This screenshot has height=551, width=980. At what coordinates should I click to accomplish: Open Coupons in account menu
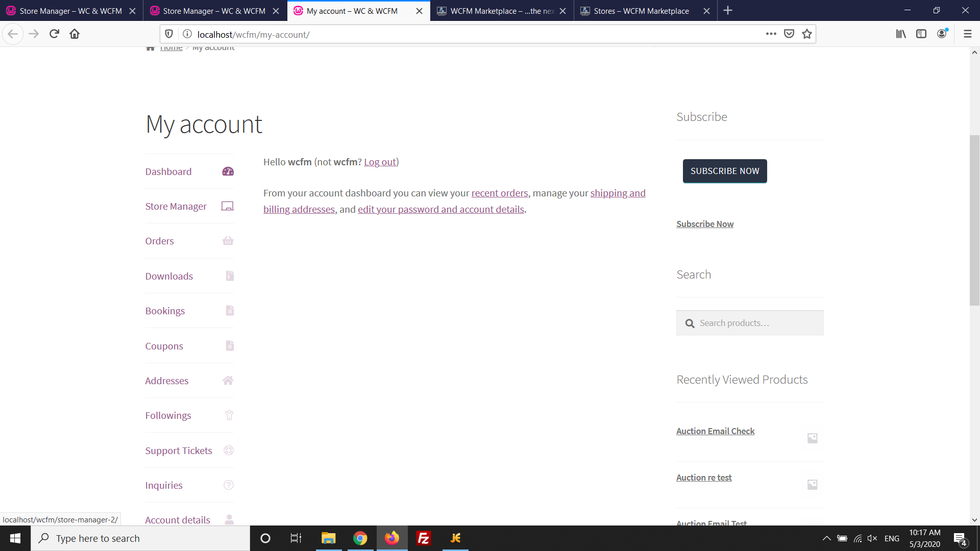pyautogui.click(x=164, y=346)
